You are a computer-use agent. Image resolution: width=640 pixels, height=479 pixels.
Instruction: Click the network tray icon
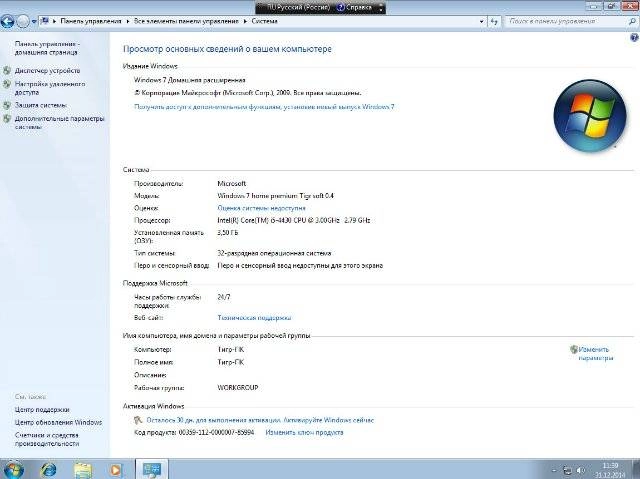point(567,470)
